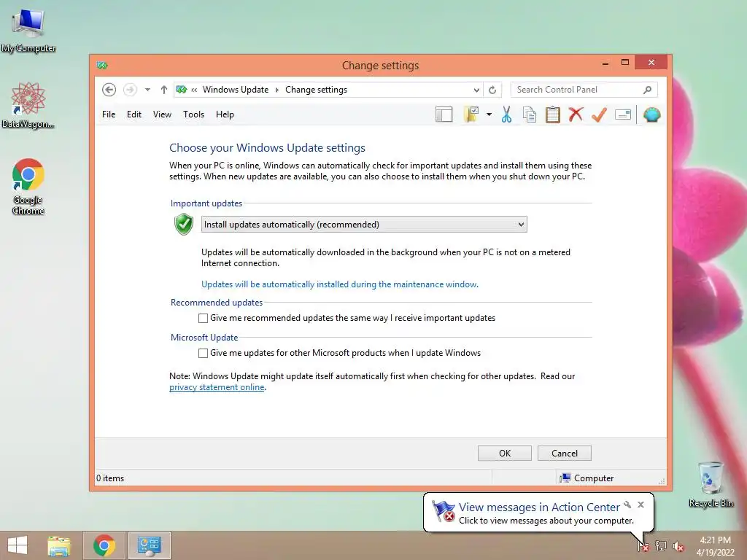This screenshot has height=560, width=747.
Task: Click the globe shell icon in toolbar
Action: 651,114
